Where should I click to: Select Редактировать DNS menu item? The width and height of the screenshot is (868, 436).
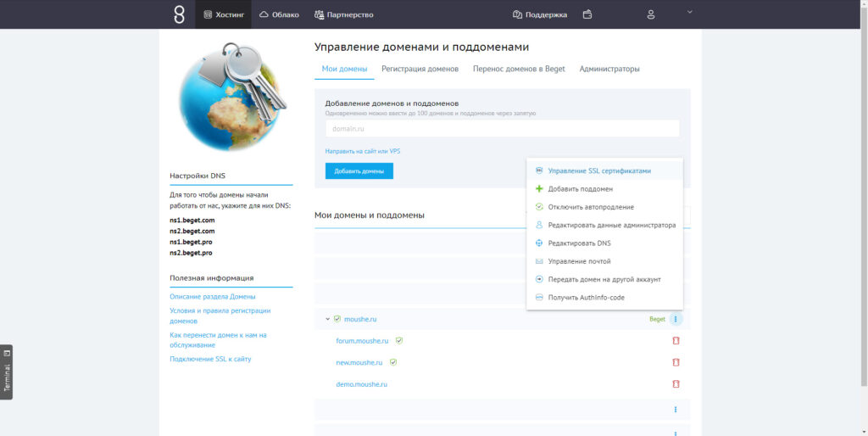(604, 243)
